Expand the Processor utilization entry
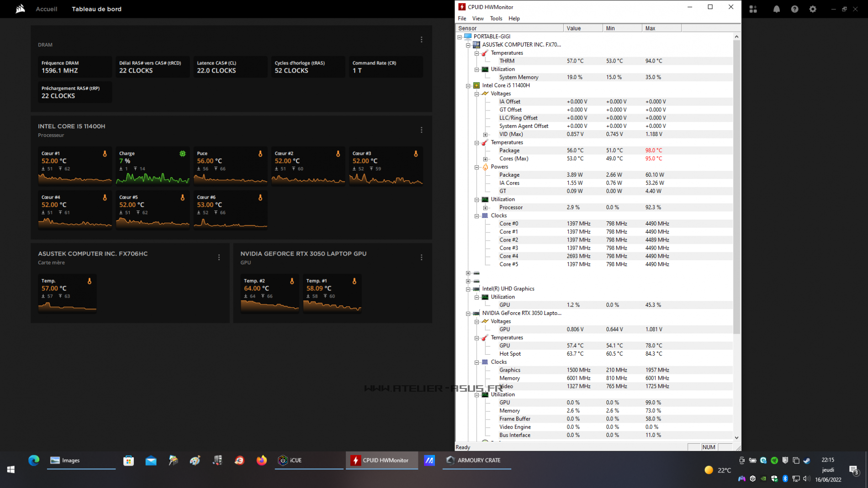This screenshot has height=488, width=868. (x=485, y=208)
